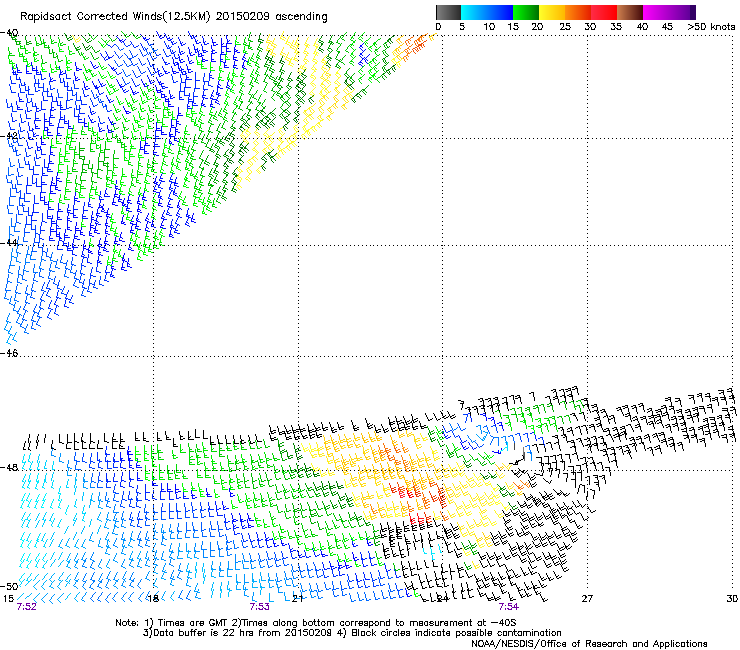Click the -40 latitude axis label

point(9,33)
